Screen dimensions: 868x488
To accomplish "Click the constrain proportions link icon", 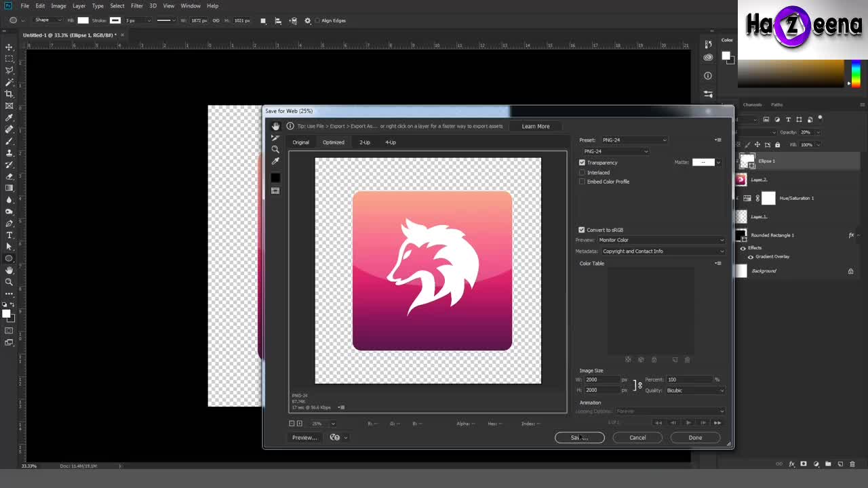I will pyautogui.click(x=639, y=385).
